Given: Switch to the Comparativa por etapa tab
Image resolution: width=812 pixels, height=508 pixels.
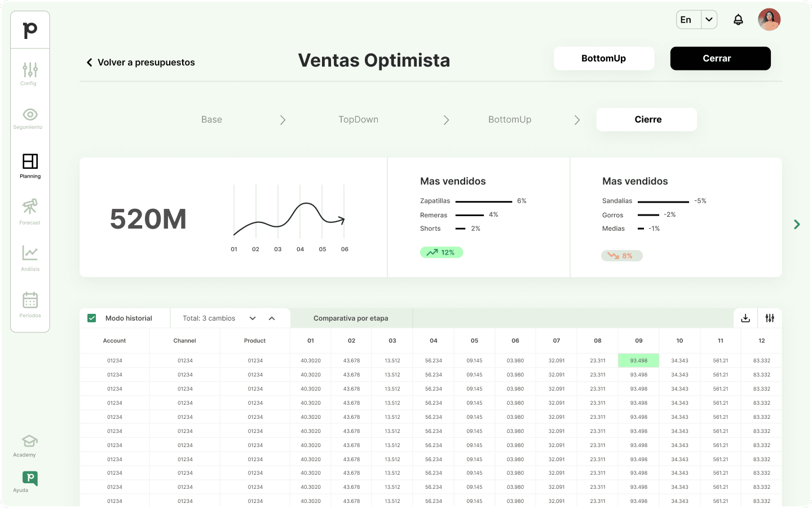Looking at the screenshot, I should coord(351,318).
